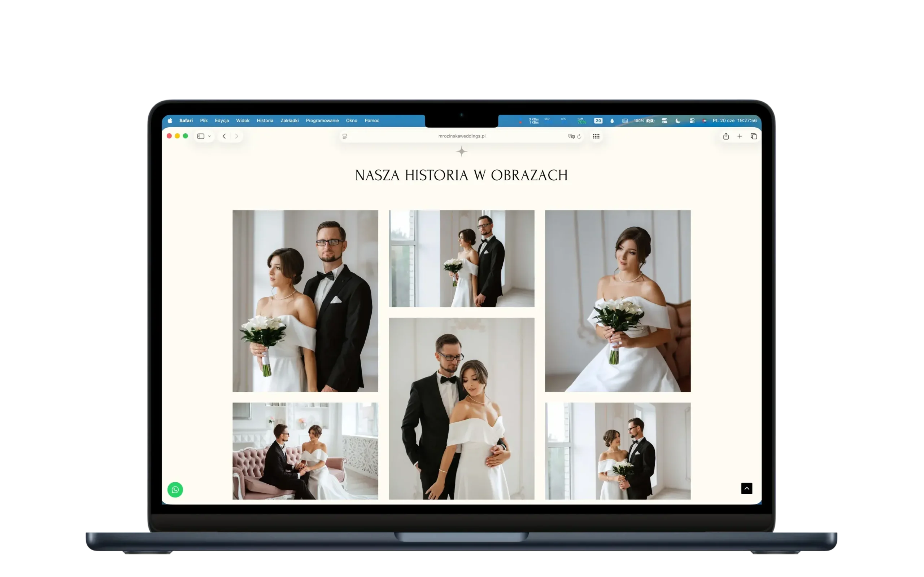Screen dimensions: 924x577
Task: Click the scroll-to-top arrow button
Action: (x=746, y=488)
